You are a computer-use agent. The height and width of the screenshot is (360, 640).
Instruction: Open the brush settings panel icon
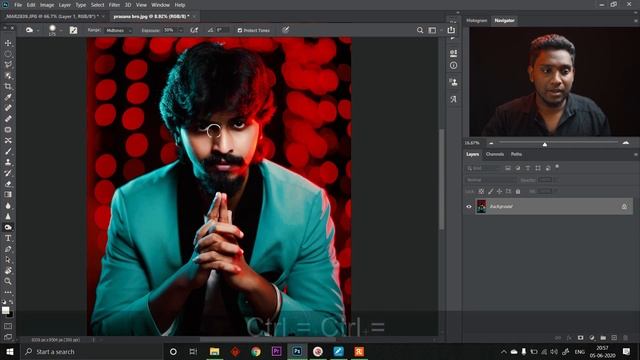[73, 30]
